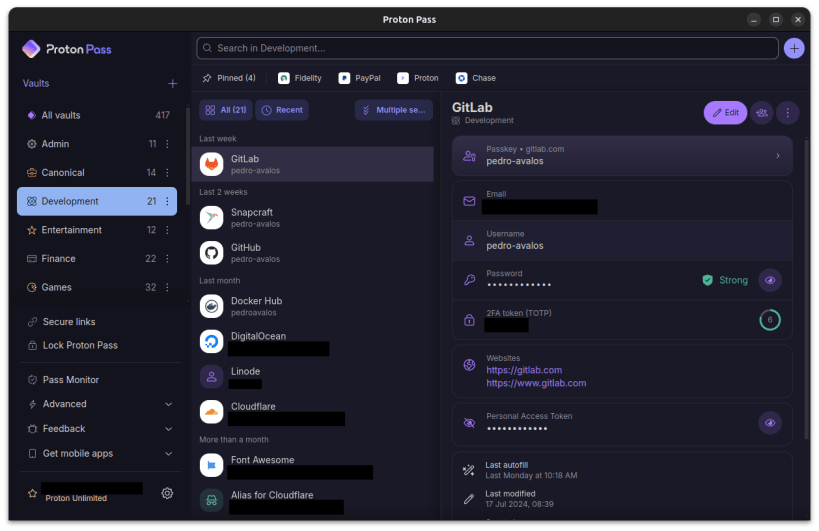Open pinned PayPal item

coord(359,78)
